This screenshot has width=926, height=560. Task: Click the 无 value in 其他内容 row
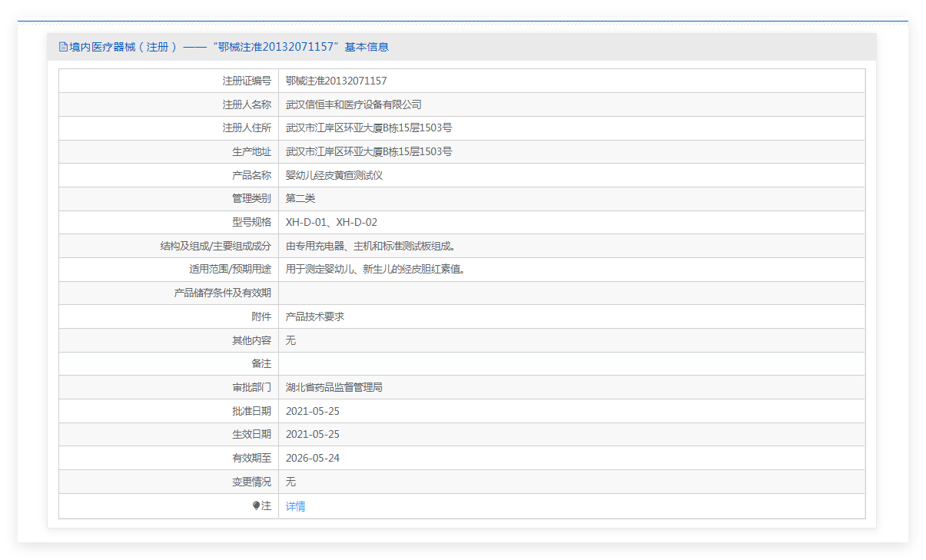click(290, 340)
